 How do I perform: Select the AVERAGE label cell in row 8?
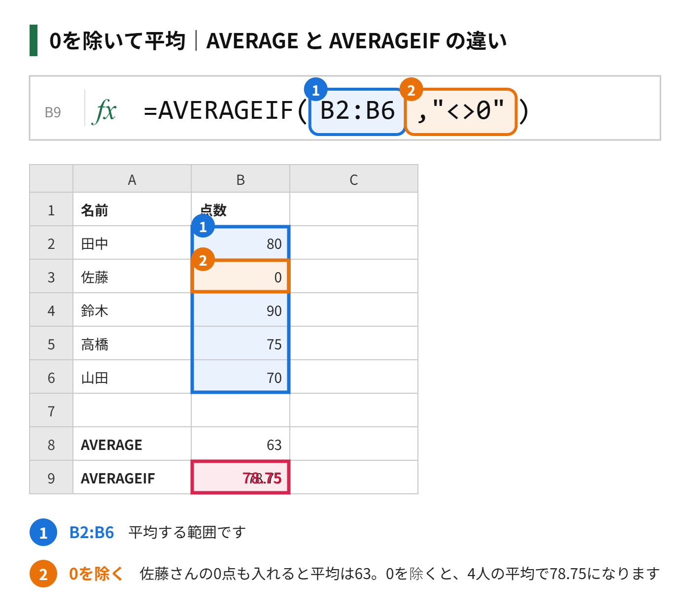[132, 444]
